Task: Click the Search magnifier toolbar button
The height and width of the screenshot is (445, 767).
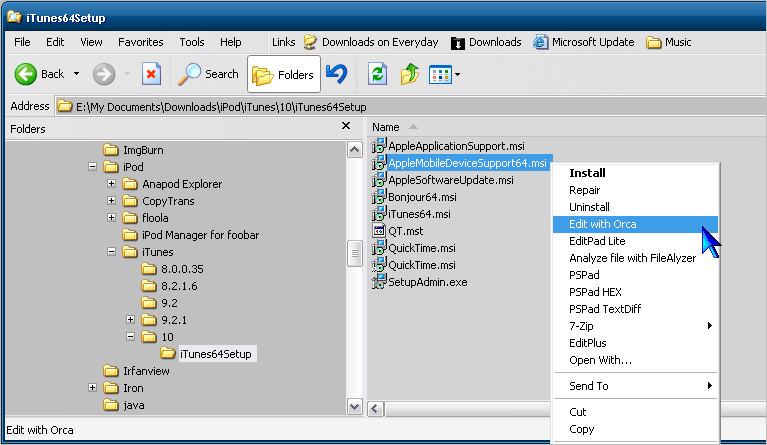Action: (x=208, y=74)
